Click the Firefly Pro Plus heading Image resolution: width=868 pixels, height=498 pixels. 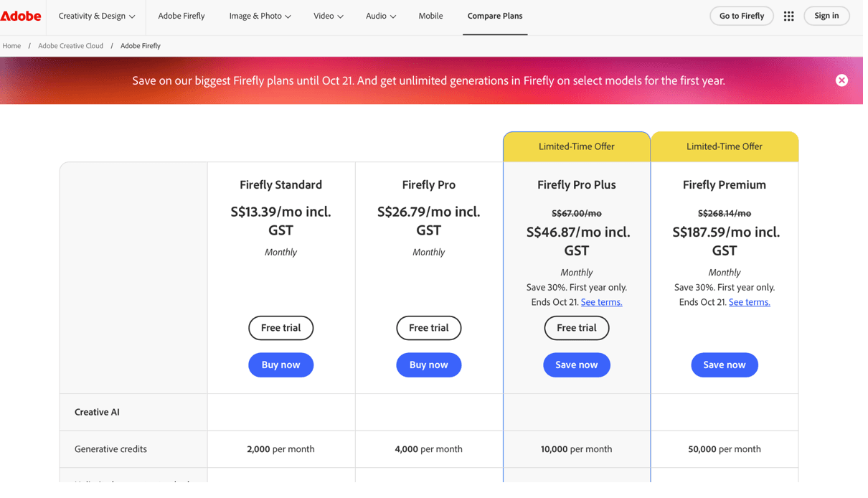[576, 184]
